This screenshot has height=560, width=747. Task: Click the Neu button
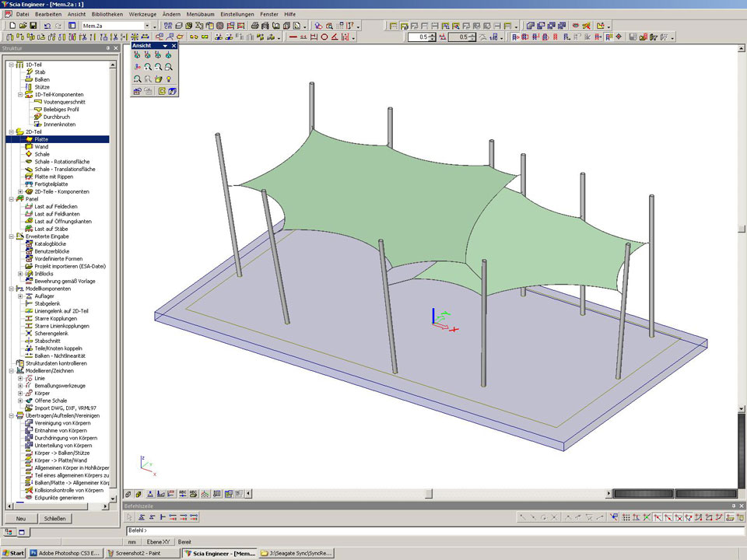[21, 518]
